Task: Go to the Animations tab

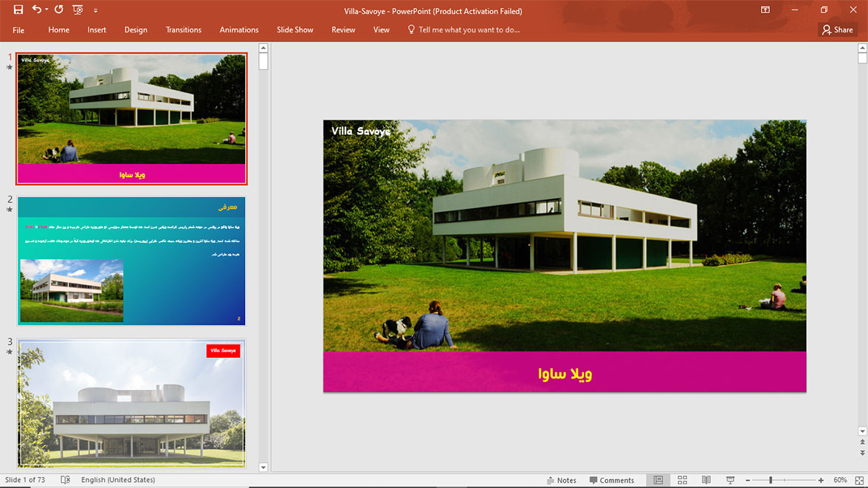Action: click(239, 30)
